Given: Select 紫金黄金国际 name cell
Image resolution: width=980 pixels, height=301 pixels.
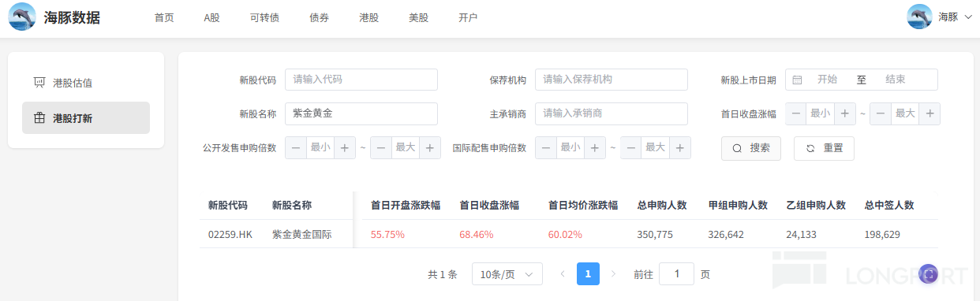Looking at the screenshot, I should tap(302, 235).
